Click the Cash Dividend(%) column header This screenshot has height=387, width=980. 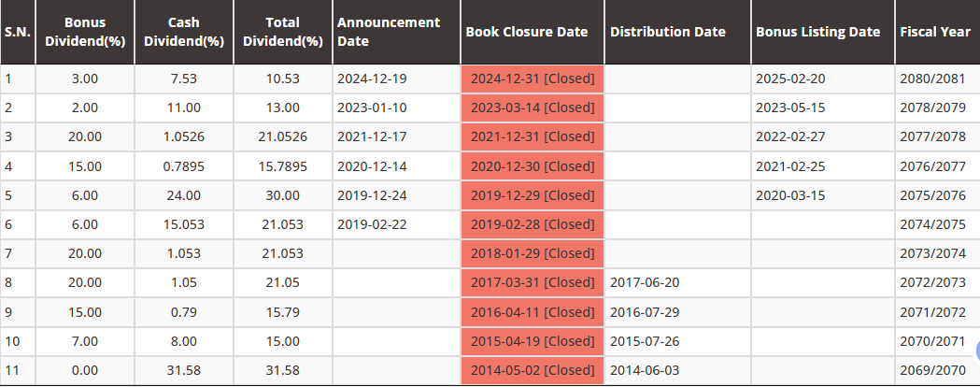(x=184, y=32)
